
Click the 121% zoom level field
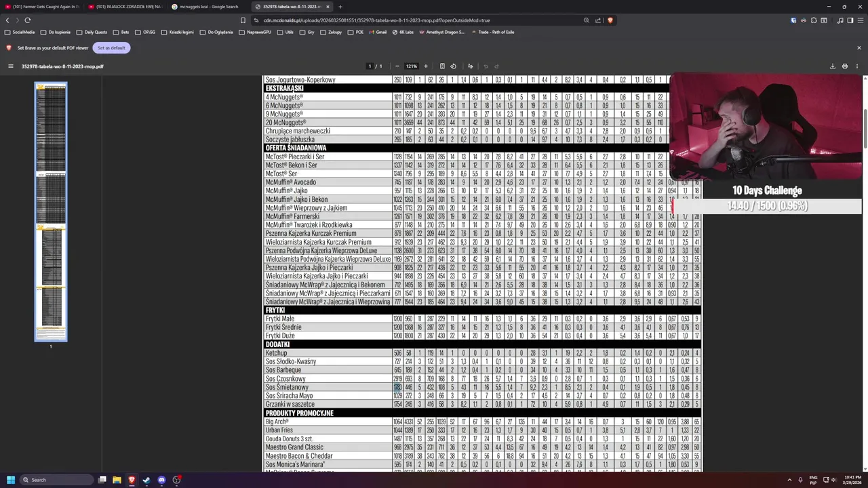[x=412, y=66]
